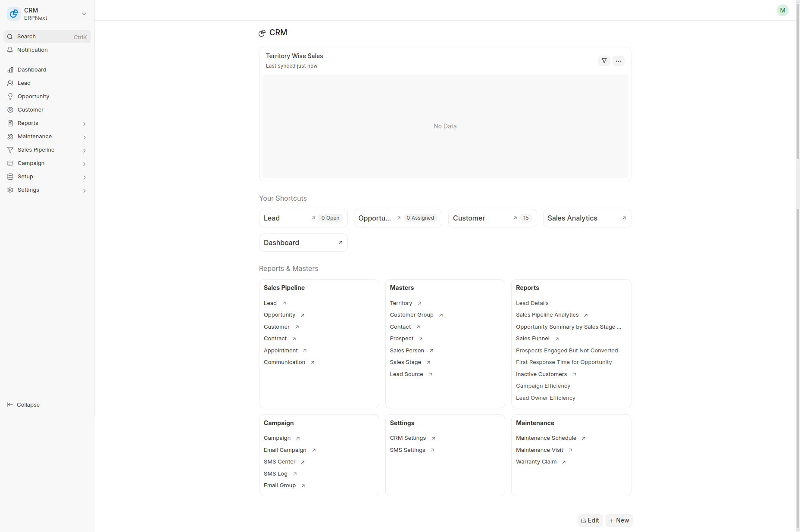Click the Edit button at page bottom
The height and width of the screenshot is (532, 800).
coord(590,520)
